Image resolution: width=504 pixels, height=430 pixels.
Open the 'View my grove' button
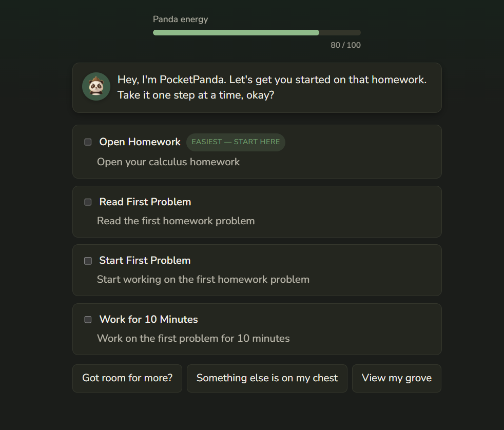coord(397,378)
